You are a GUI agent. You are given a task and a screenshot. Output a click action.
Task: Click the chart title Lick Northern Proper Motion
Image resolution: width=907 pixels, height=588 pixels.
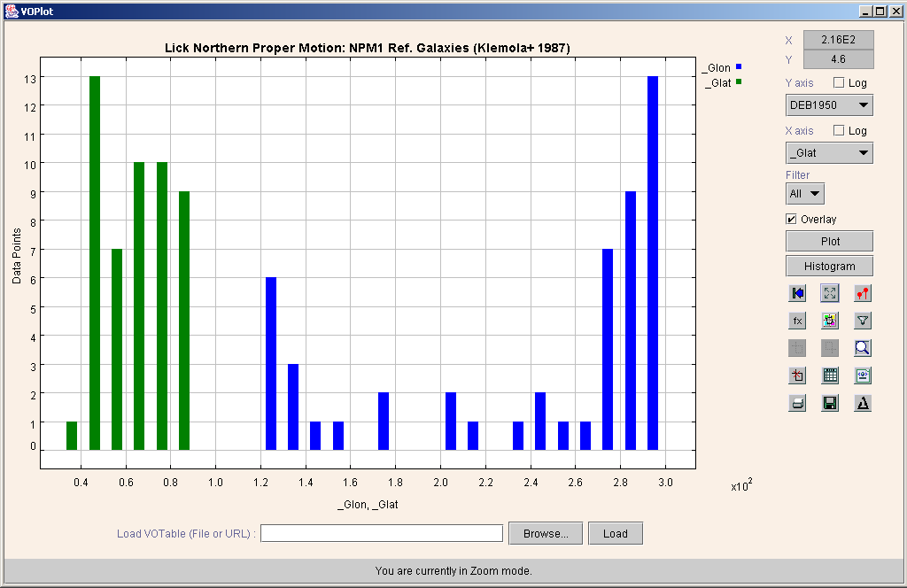368,48
